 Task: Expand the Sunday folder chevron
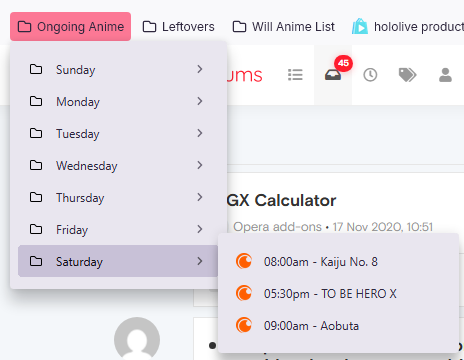200,69
